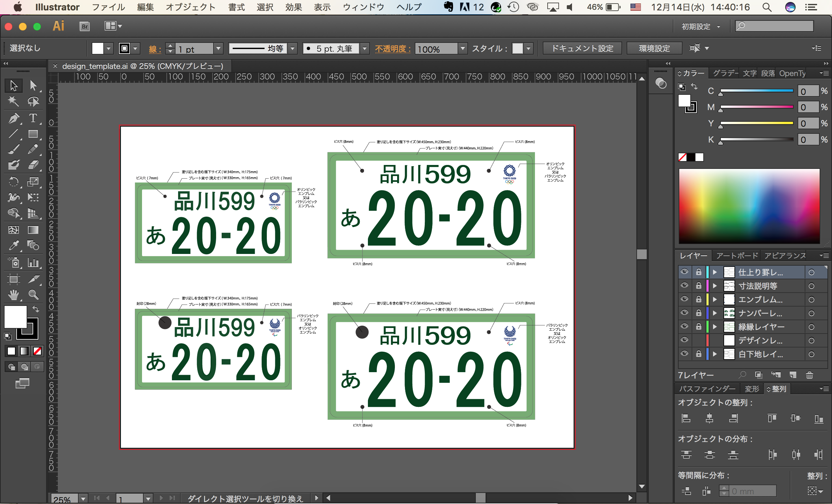The image size is (832, 504).
Task: Hide the ナンバーレ... layer
Action: click(684, 313)
